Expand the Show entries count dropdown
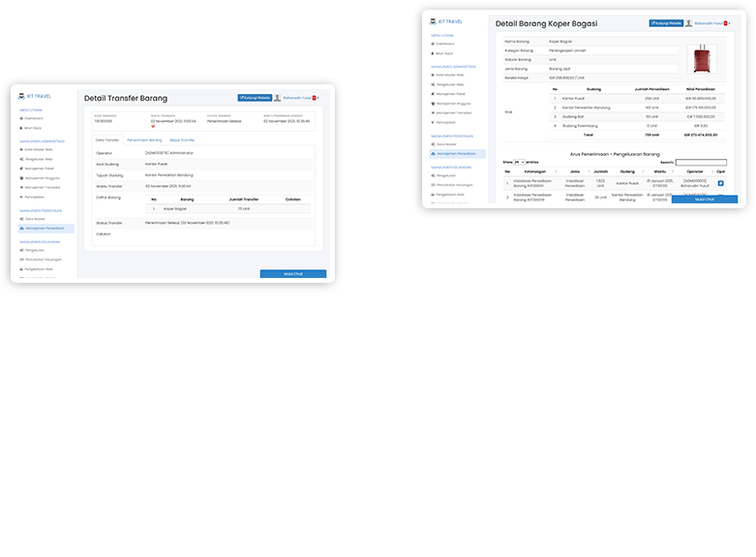Image resolution: width=756 pixels, height=557 pixels. [x=519, y=162]
